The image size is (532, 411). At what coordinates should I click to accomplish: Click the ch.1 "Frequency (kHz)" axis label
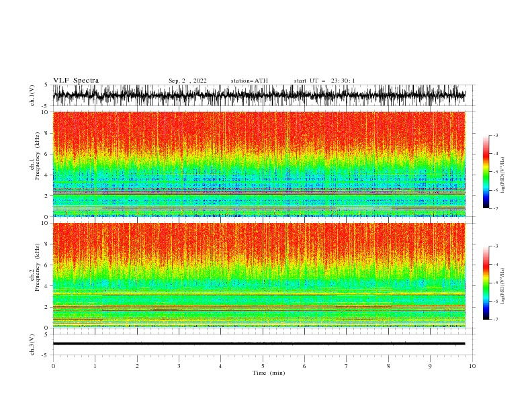(38, 156)
